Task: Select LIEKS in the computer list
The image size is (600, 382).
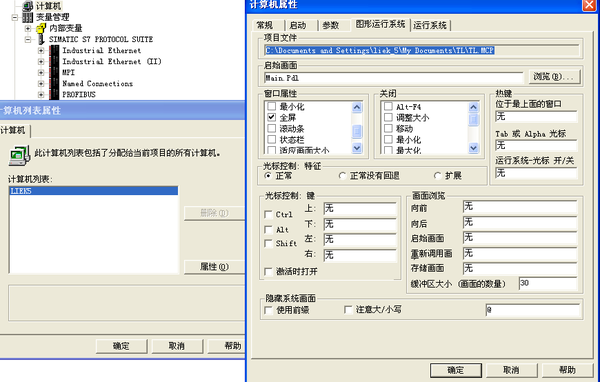Action: (x=93, y=191)
